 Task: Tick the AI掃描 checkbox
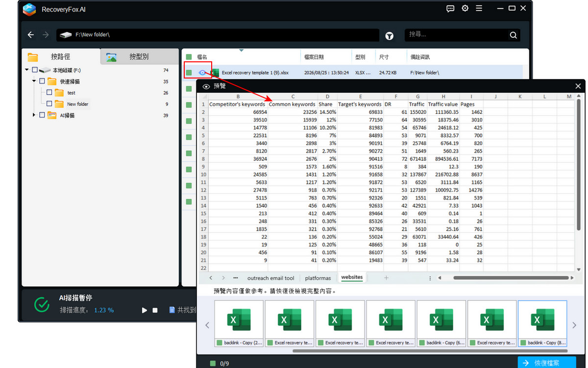(x=42, y=115)
